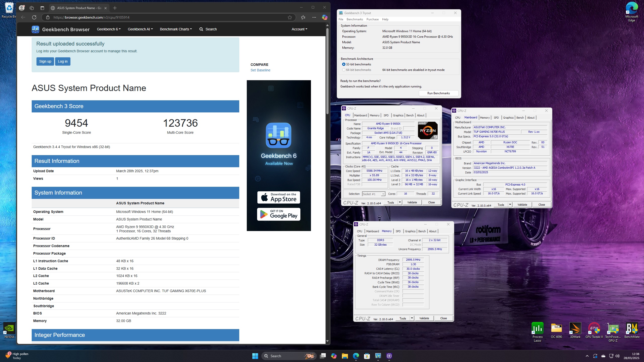644x362 pixels.
Task: Click the Geekbench Browser logo
Action: 61,29
